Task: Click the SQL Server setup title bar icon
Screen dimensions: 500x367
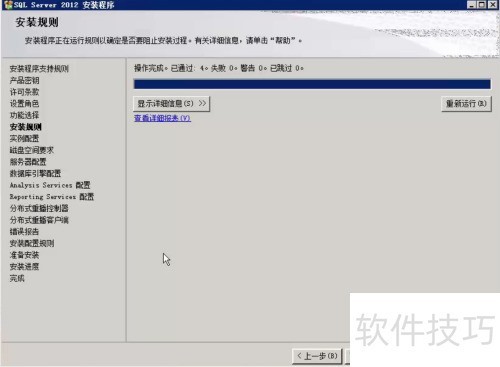Action: [8, 5]
